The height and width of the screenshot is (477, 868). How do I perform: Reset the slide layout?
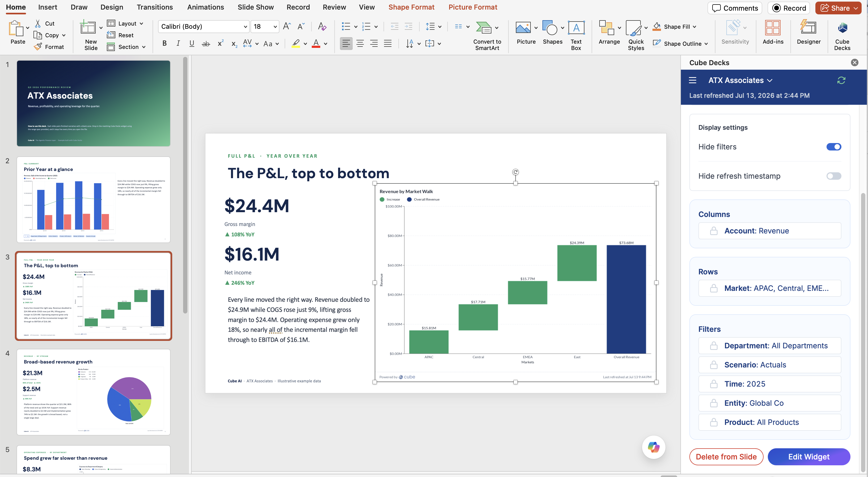(x=120, y=35)
